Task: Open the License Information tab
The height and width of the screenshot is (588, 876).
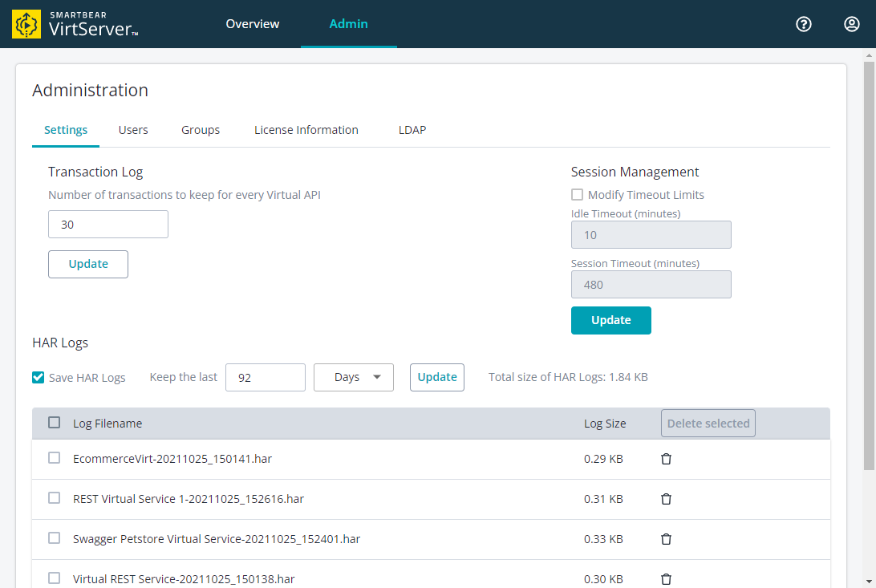Action: point(306,130)
